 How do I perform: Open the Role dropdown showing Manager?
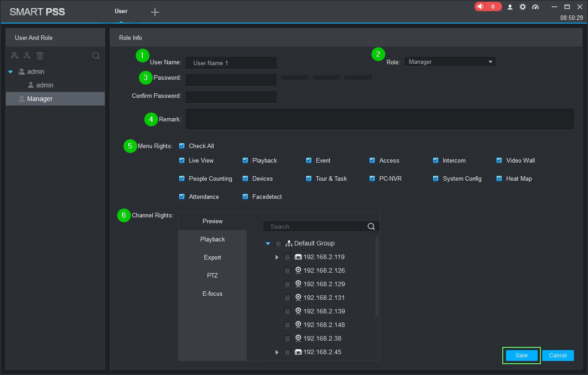[x=449, y=62]
